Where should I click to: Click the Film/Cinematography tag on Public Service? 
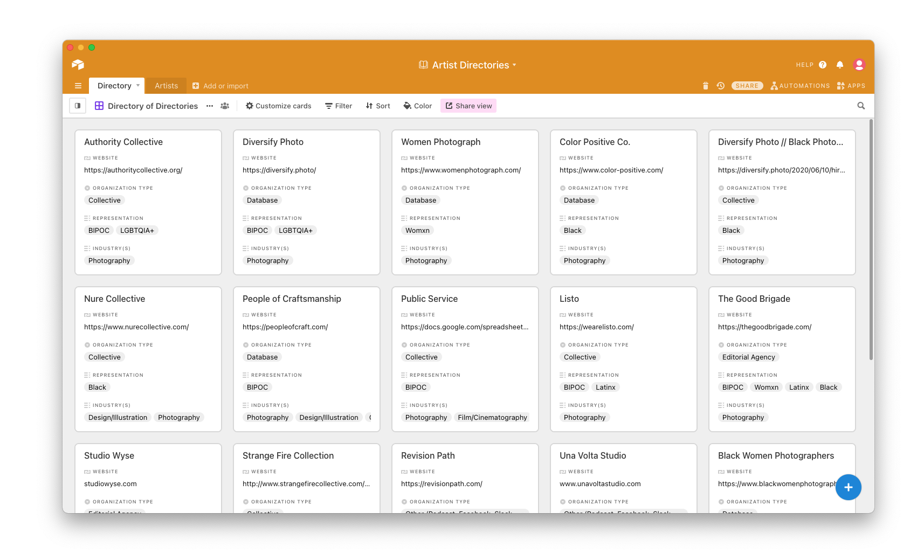[492, 418]
